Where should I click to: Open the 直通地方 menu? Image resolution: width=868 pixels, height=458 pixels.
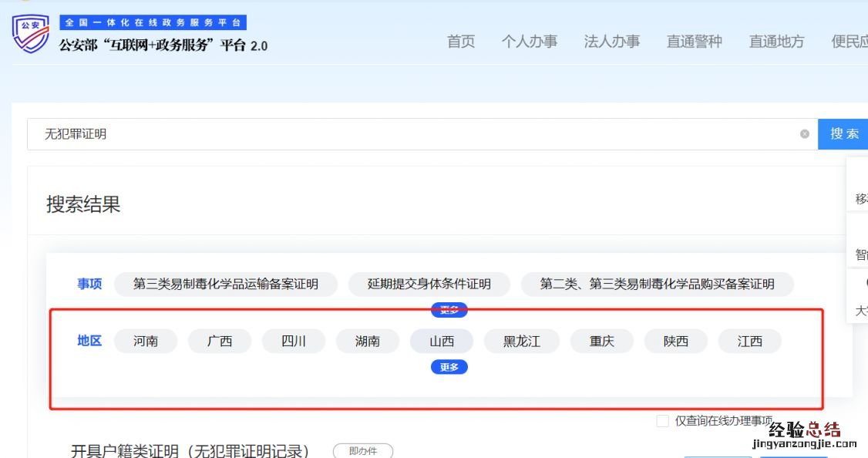[x=775, y=42]
